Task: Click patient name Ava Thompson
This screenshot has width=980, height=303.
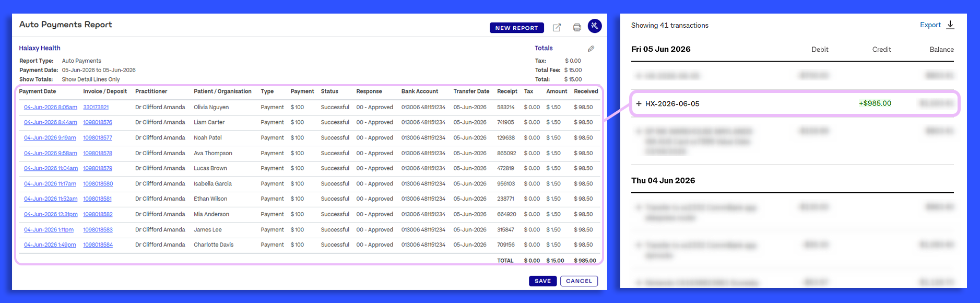Action: point(213,153)
